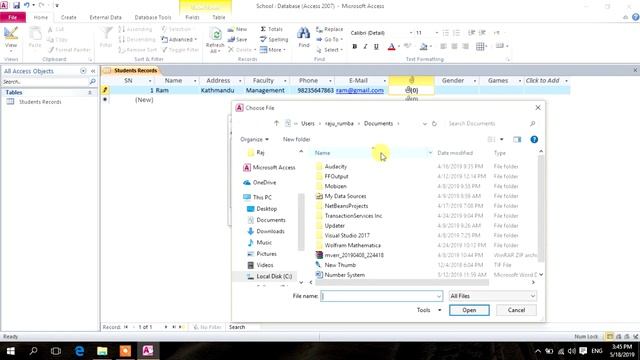
Task: Toggle Underline formatting
Action: tap(376, 47)
